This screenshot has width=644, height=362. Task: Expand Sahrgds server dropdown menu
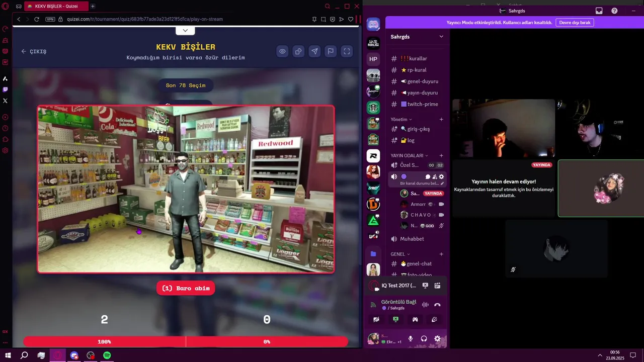tap(441, 37)
